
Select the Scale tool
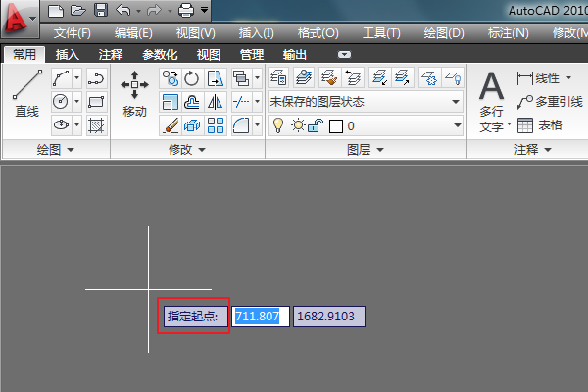(x=170, y=102)
